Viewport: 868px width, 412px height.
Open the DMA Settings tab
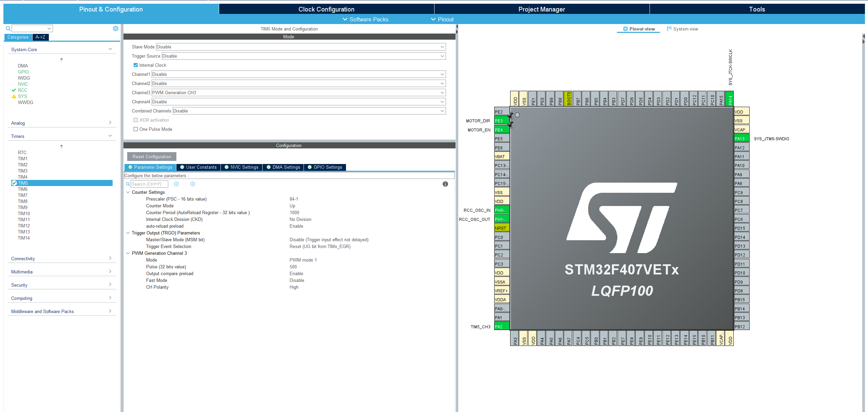(x=283, y=167)
